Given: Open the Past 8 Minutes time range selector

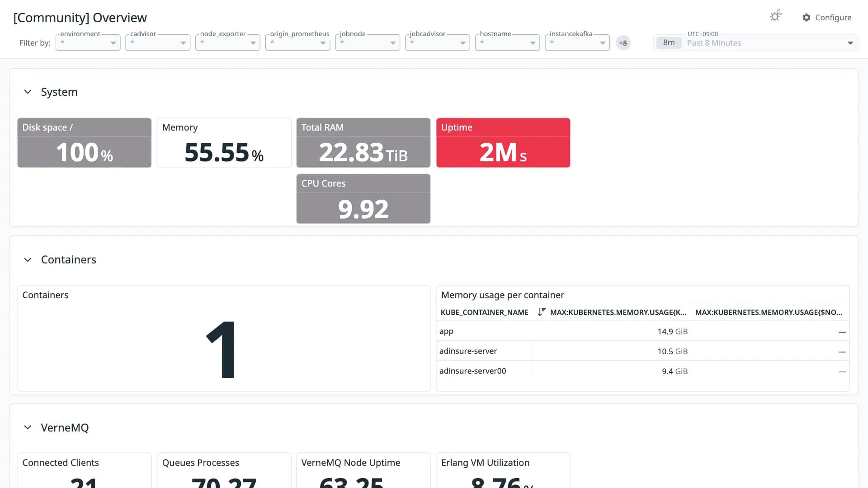Looking at the screenshot, I should click(755, 43).
